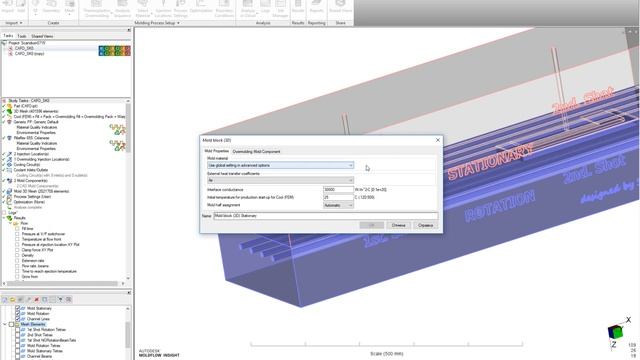Switch to the Tools tab

(x=22, y=36)
